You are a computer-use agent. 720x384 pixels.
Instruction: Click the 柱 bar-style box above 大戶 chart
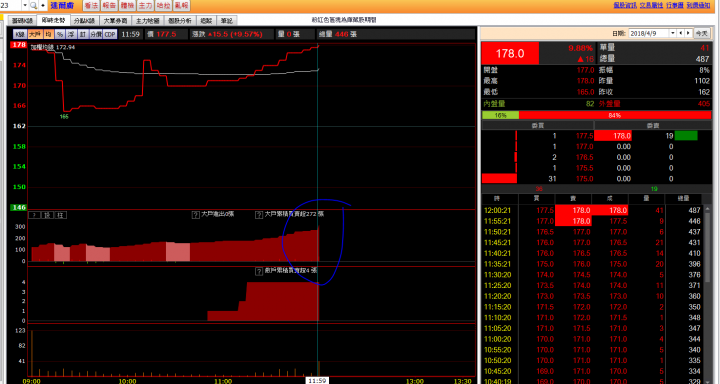tap(61, 215)
